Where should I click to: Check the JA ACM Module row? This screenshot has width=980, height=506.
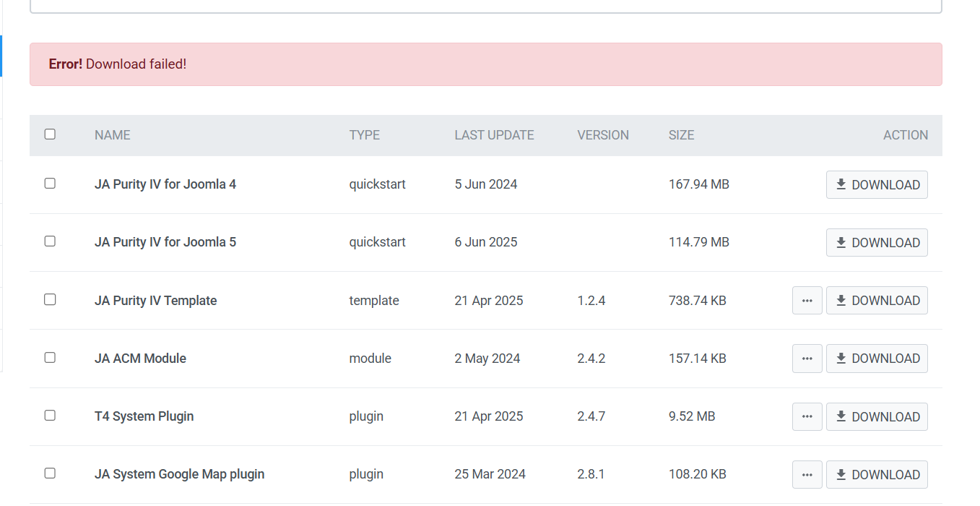click(x=50, y=356)
